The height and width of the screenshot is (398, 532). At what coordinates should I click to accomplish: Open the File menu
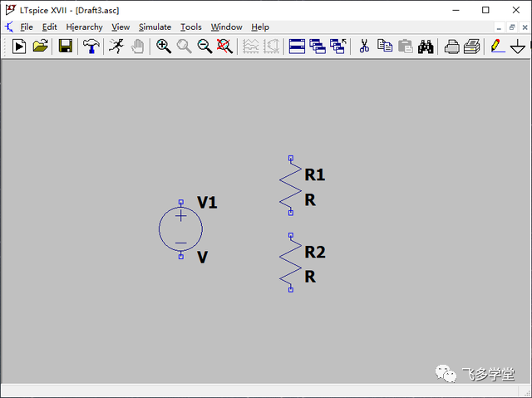pyautogui.click(x=27, y=27)
